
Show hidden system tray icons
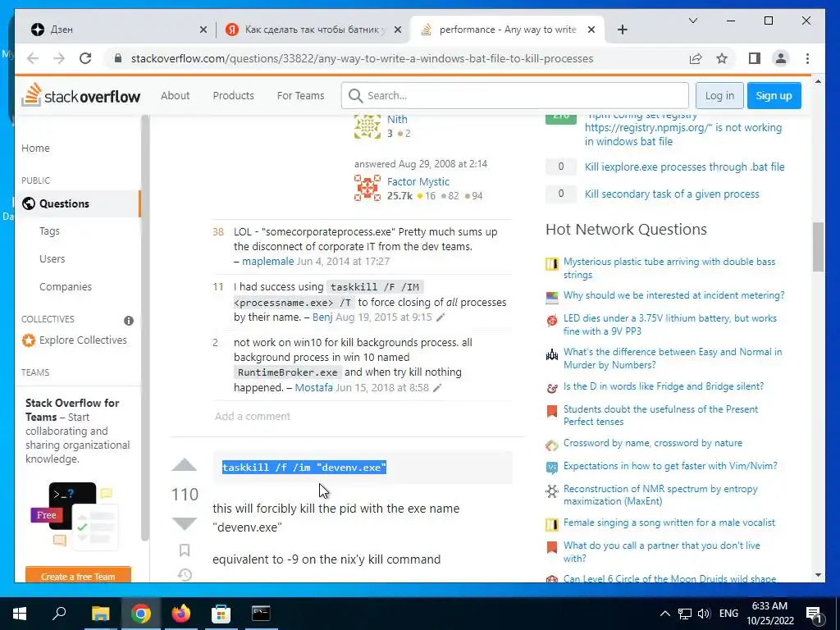point(664,614)
